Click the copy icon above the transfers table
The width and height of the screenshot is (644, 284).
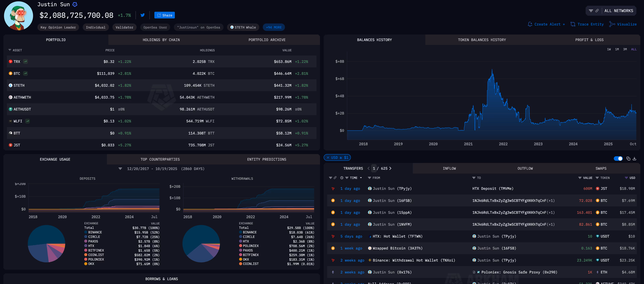(628, 158)
